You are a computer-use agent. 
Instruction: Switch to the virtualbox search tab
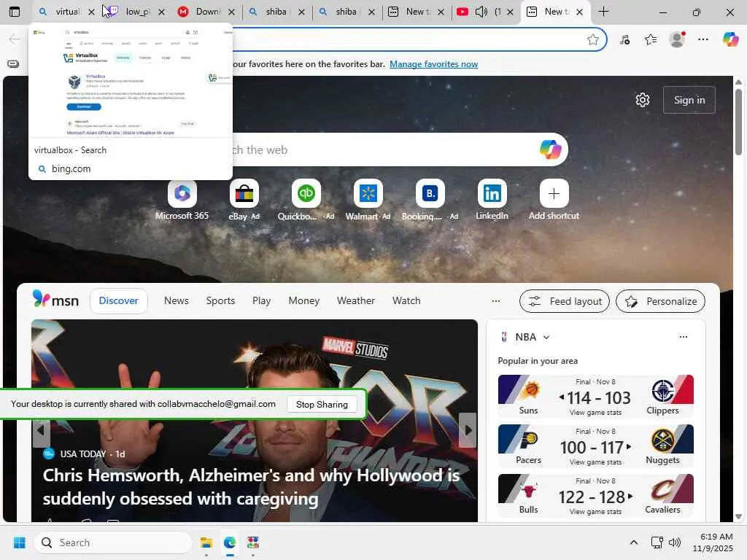click(x=60, y=12)
